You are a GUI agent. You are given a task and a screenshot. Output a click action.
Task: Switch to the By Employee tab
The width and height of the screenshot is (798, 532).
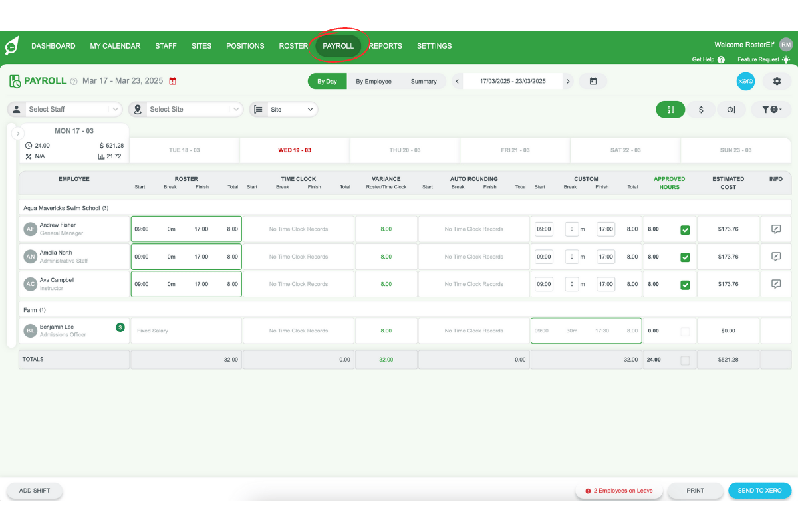coord(374,81)
